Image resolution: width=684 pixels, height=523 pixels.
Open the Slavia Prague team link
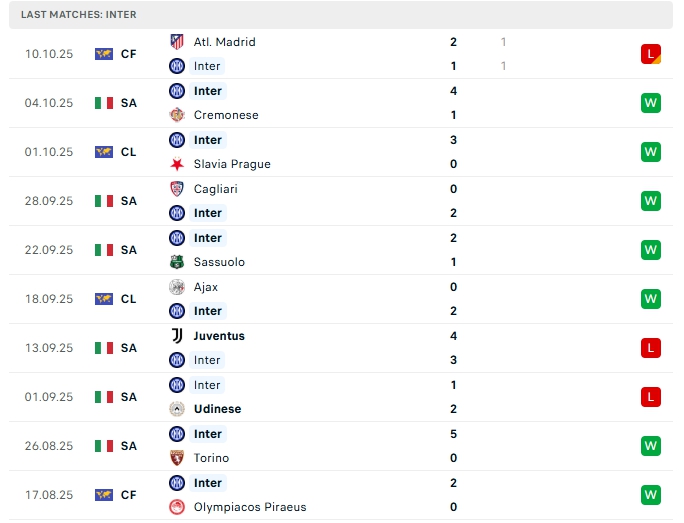[x=232, y=164]
